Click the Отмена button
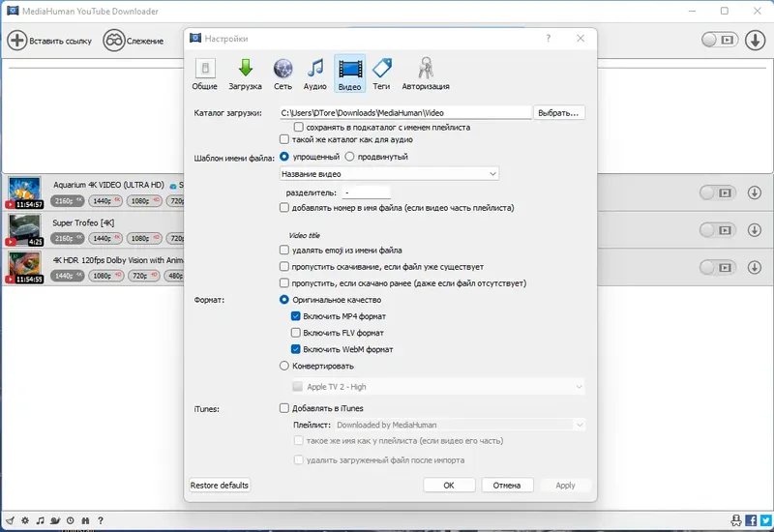This screenshot has width=774, height=532. 507,486
